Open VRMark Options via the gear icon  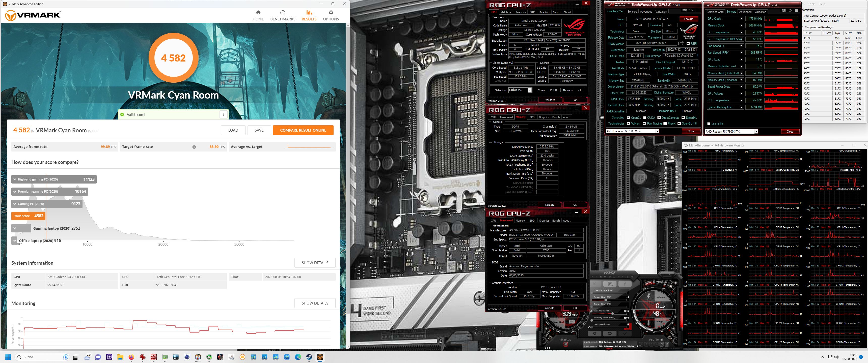331,15
